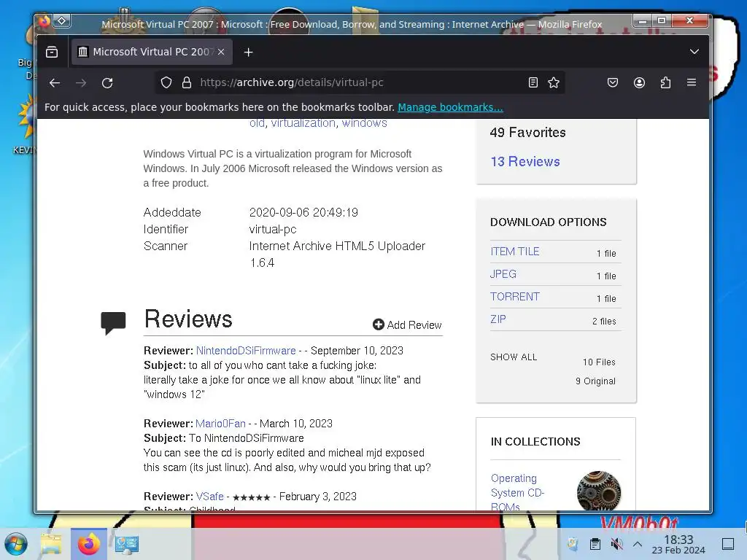Open VSafe reviewer profile
The height and width of the screenshot is (560, 747).
tap(209, 496)
